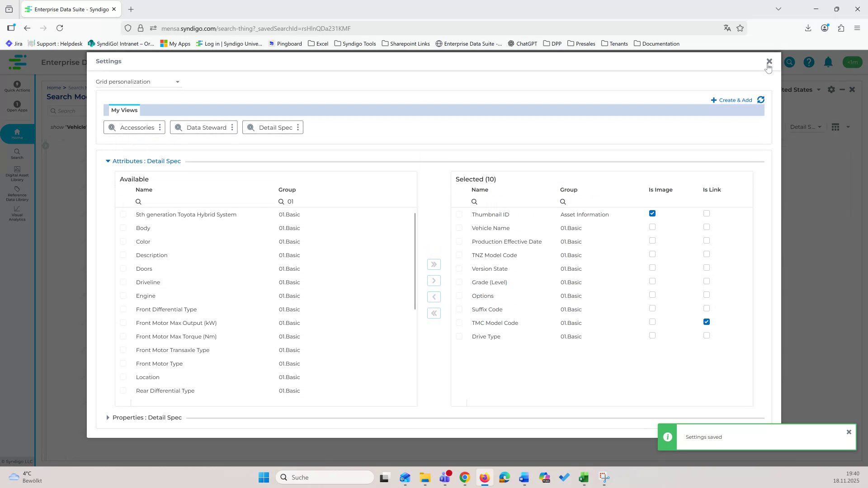Open the Detail Spec view kebab menu
The width and height of the screenshot is (868, 488).
click(x=298, y=127)
